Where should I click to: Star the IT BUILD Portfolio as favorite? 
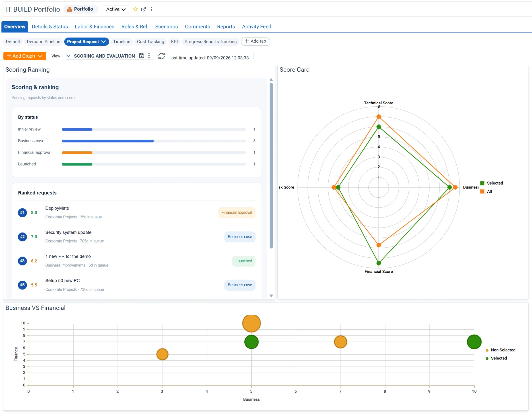[x=135, y=9]
